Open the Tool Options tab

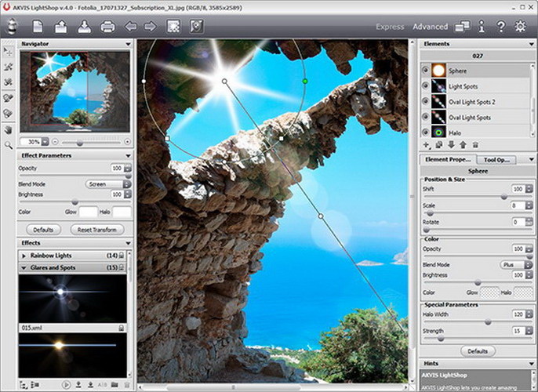tap(496, 160)
